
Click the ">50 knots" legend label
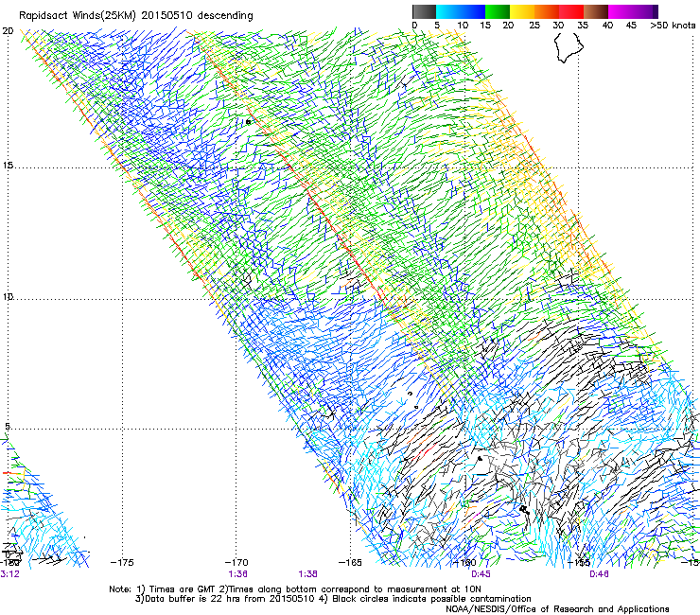pos(673,26)
